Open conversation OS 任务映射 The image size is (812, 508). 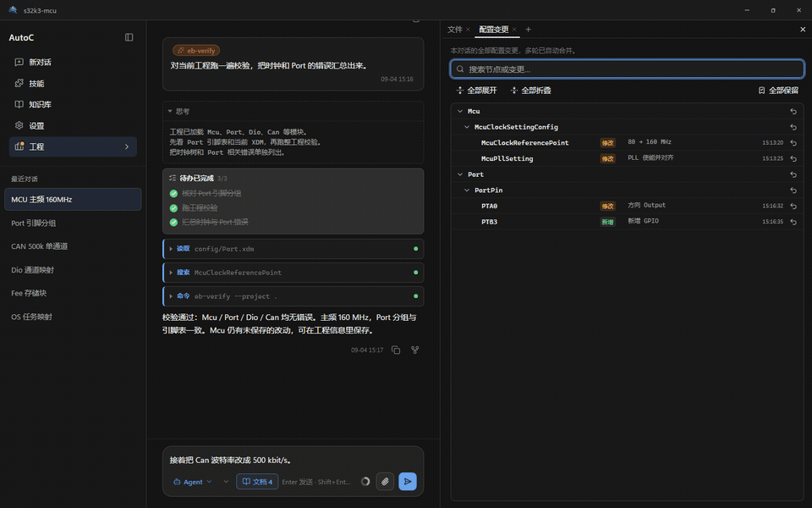click(x=73, y=317)
